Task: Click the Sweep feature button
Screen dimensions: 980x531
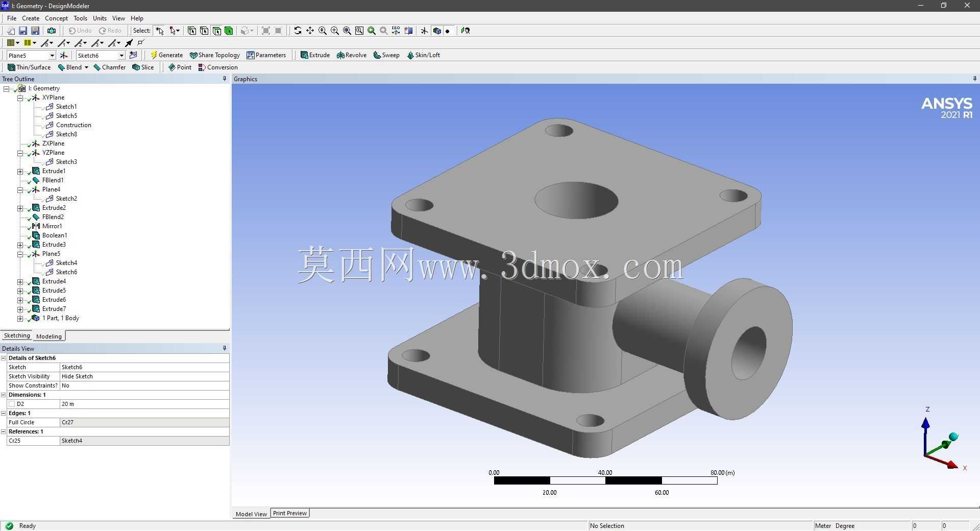Action: [386, 55]
